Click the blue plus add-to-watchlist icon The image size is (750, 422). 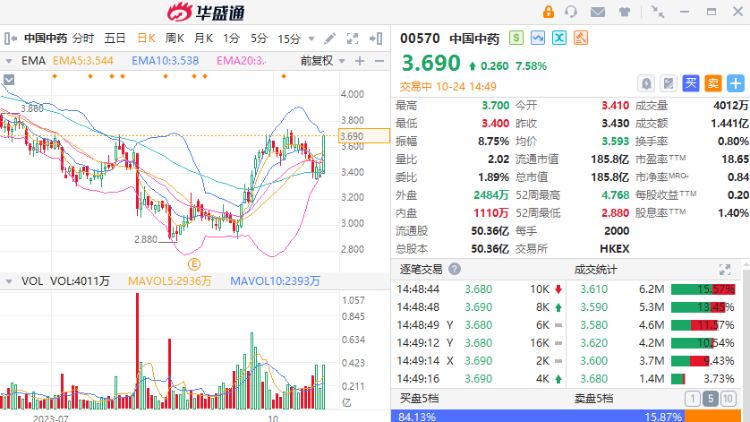735,84
